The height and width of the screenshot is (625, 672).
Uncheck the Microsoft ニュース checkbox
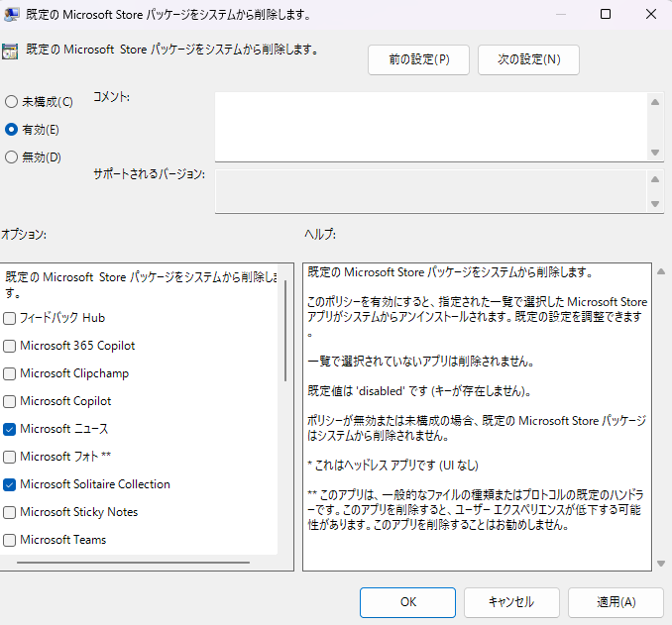tap(10, 429)
